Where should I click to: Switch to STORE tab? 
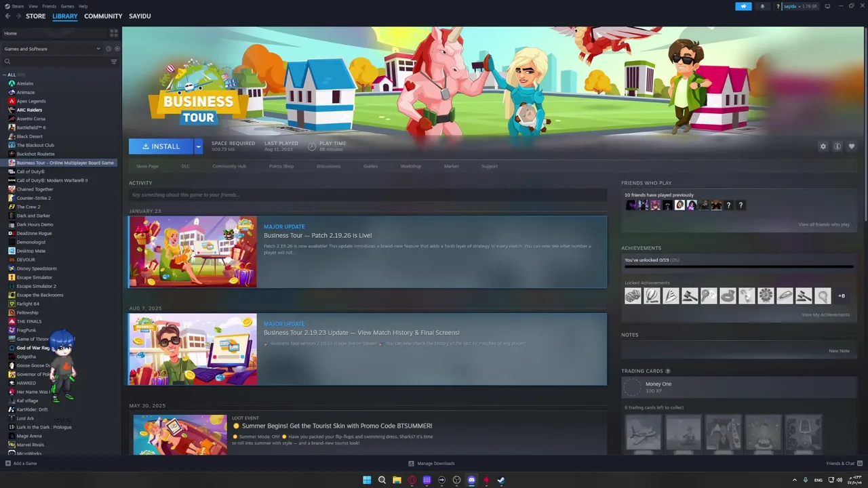(36, 16)
